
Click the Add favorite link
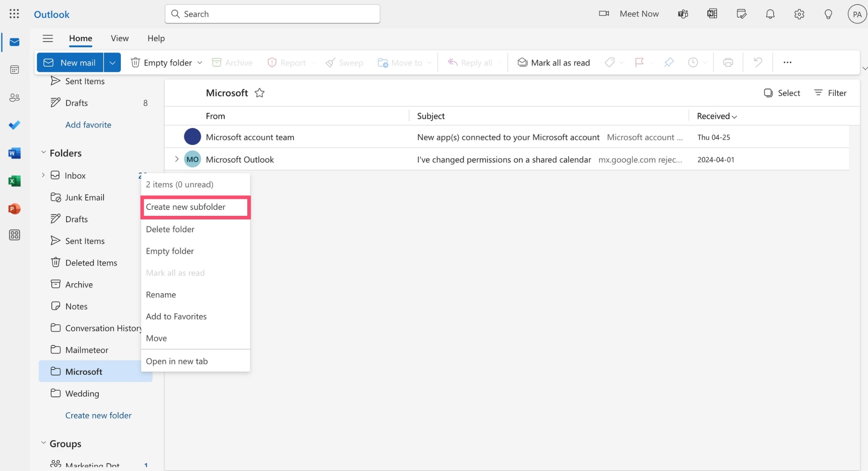tap(88, 125)
